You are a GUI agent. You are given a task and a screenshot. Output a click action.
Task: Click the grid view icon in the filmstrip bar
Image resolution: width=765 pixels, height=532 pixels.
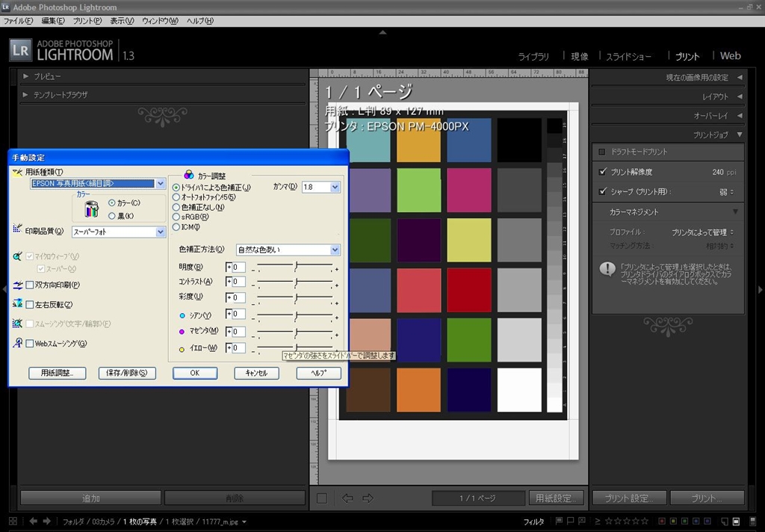(x=13, y=522)
